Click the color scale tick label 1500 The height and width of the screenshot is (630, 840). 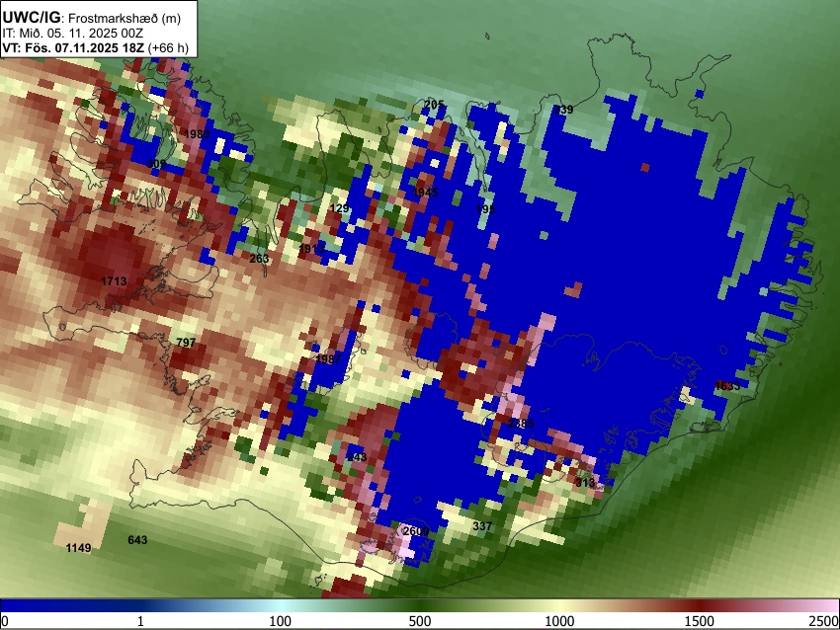point(700,621)
